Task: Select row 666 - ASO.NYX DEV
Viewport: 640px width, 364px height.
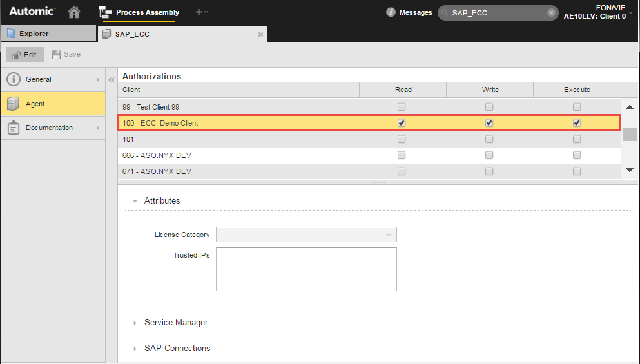Action: (369, 155)
